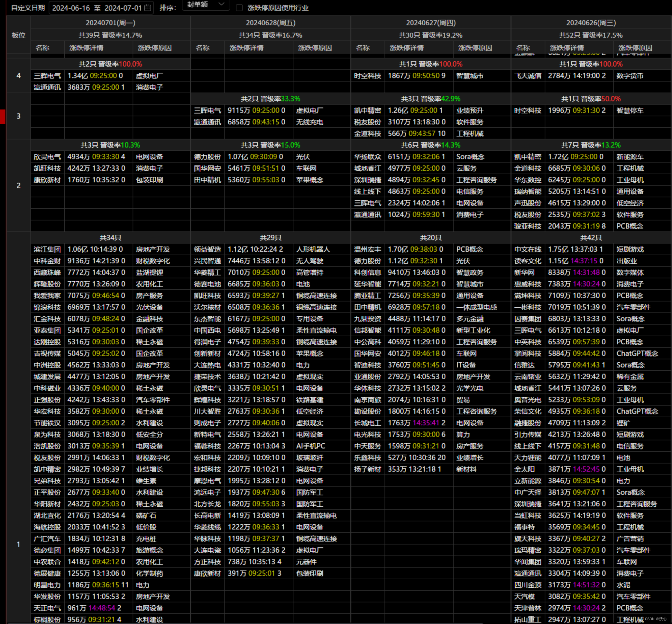Select the 20240626(周三) date column header
Viewport: 672px width, 624px height.
pyautogui.click(x=591, y=23)
